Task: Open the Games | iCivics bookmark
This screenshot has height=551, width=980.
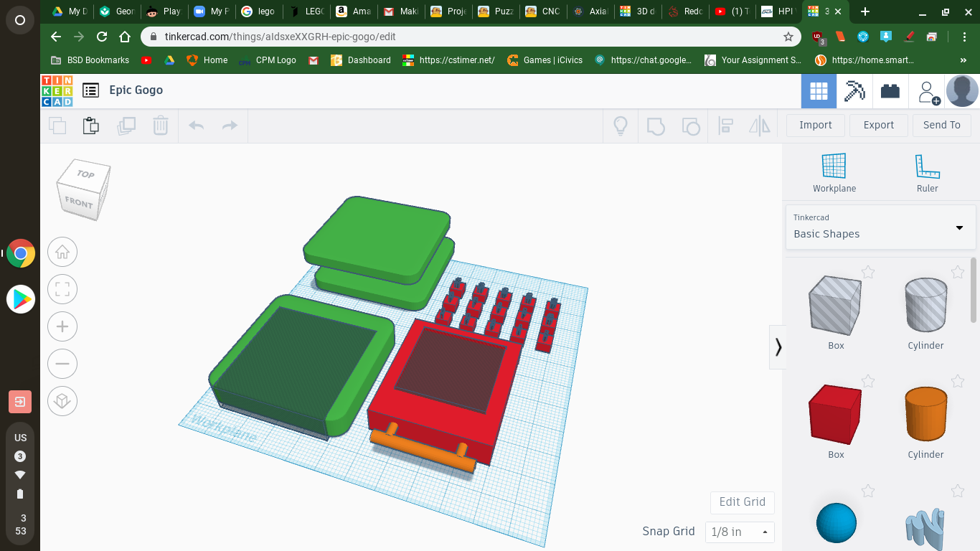Action: point(545,60)
